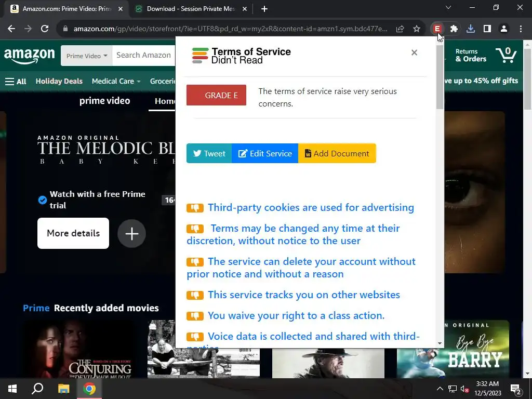The image size is (532, 399).
Task: Open Returns & Orders
Action: pyautogui.click(x=471, y=55)
